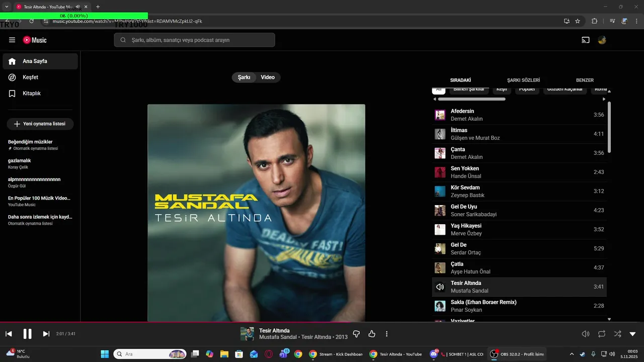
Task: Open Stream - Kick Dashboard taskbar window
Action: pos(336,354)
